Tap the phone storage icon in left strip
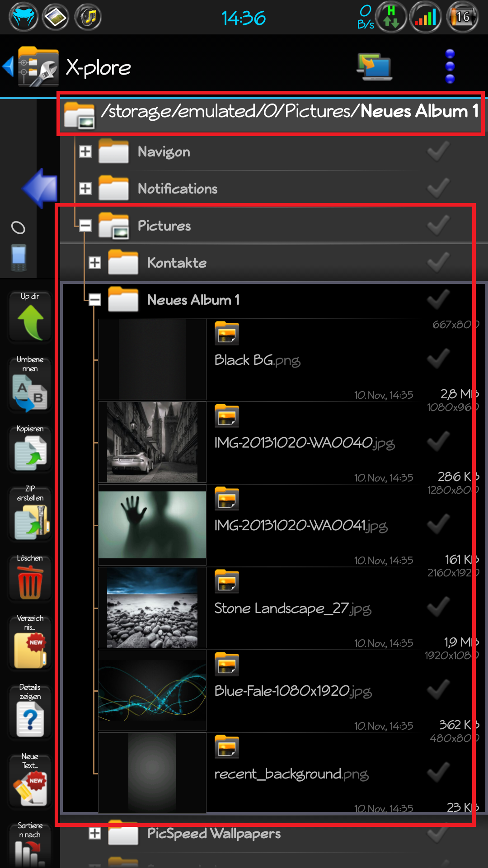This screenshot has width=488, height=868. tap(19, 257)
